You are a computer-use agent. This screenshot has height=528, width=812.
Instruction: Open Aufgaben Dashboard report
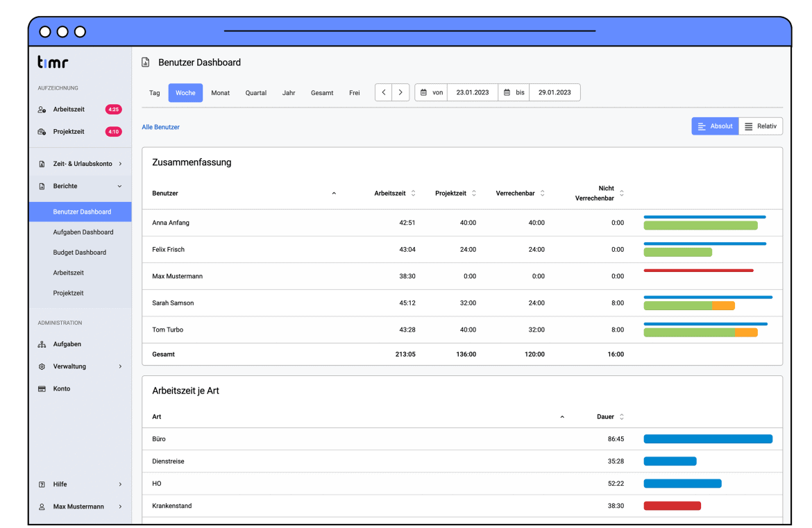[83, 232]
